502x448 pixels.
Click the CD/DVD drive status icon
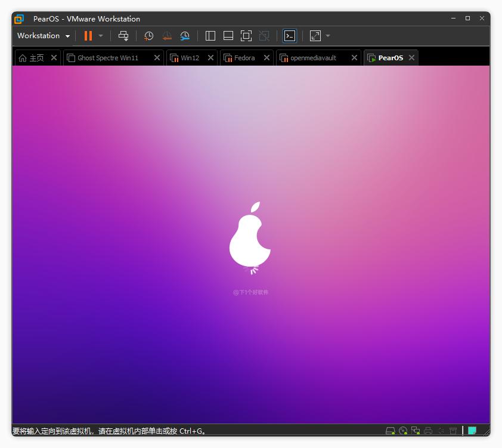(403, 431)
